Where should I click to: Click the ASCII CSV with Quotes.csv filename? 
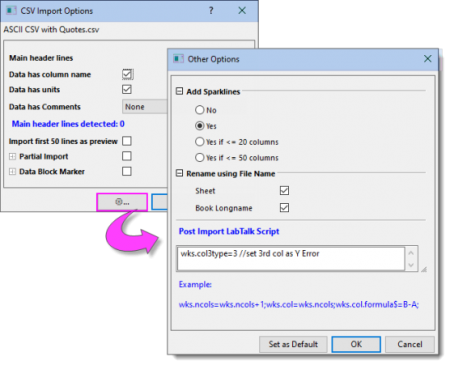click(51, 30)
